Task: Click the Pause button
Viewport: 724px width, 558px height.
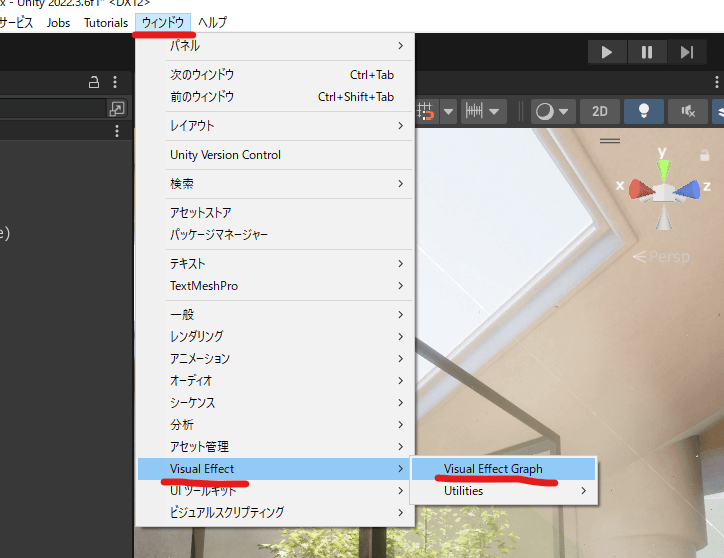Action: pos(647,52)
